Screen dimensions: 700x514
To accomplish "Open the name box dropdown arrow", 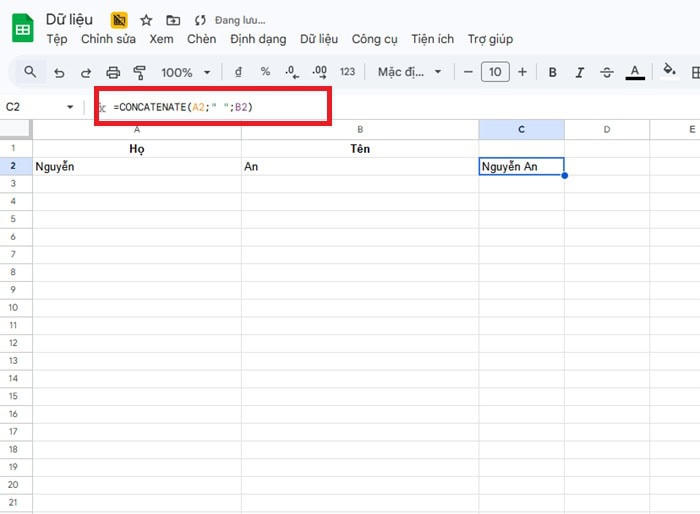I will tap(70, 107).
